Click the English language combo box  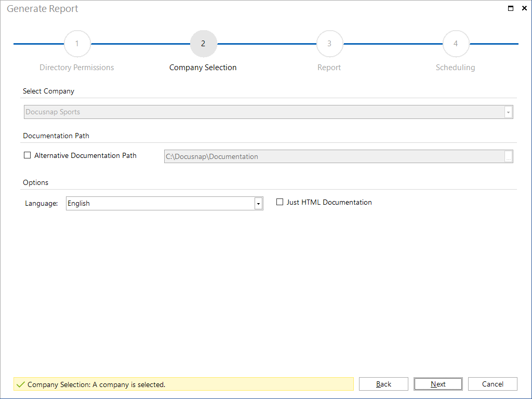(164, 204)
